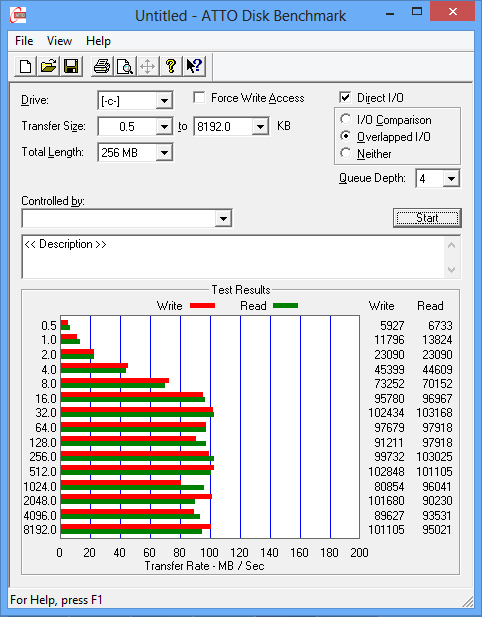482x617 pixels.
Task: Expand the Controlled by dropdown
Action: pos(223,218)
